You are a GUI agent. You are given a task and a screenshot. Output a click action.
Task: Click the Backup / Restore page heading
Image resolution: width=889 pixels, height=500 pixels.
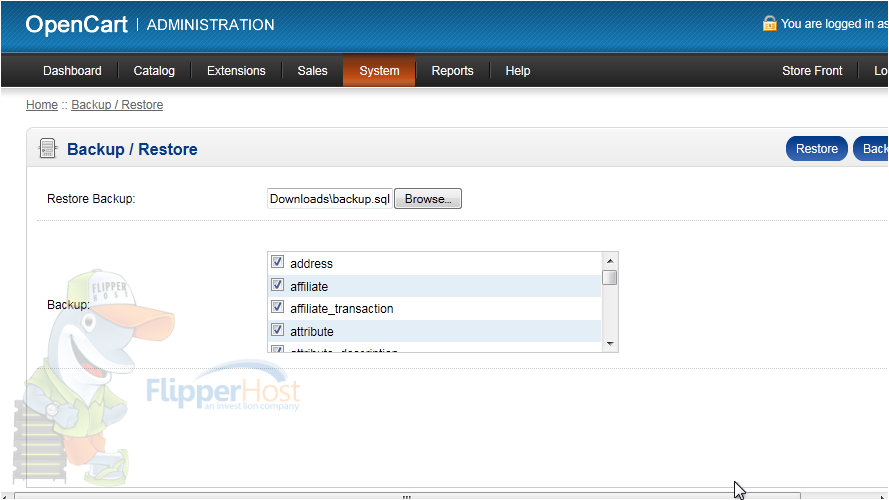[132, 149]
